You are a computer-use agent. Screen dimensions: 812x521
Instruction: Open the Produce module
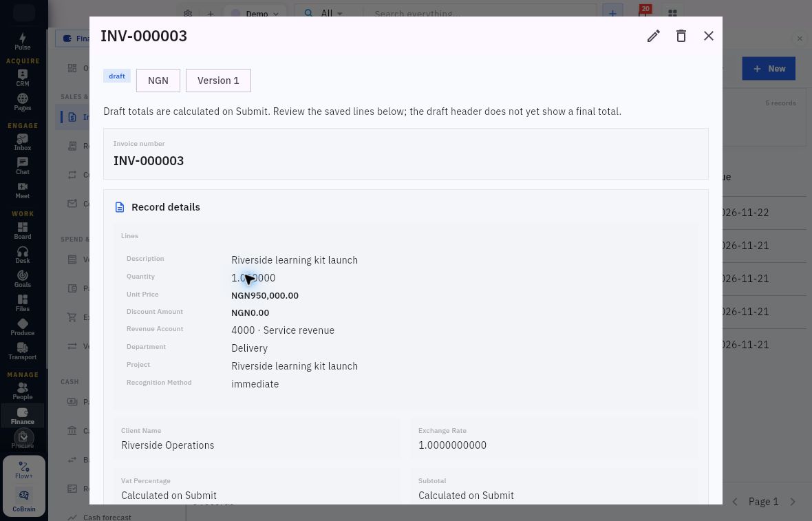pyautogui.click(x=22, y=328)
